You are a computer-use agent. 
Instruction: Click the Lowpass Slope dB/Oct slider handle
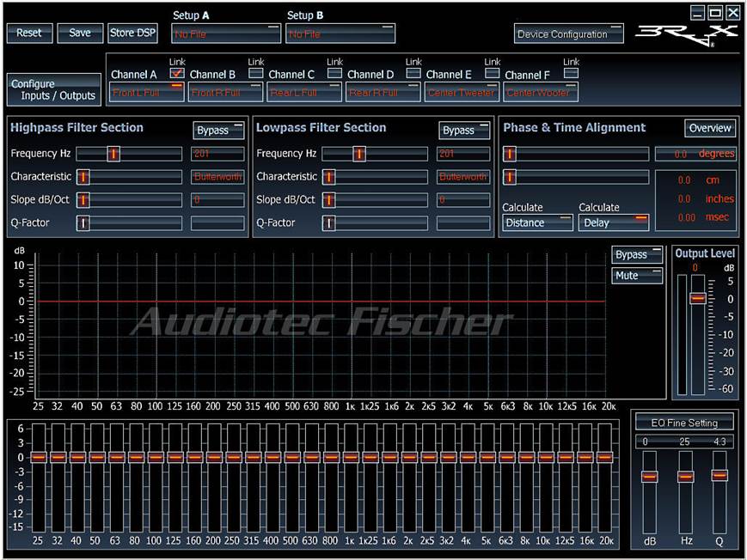click(x=328, y=200)
